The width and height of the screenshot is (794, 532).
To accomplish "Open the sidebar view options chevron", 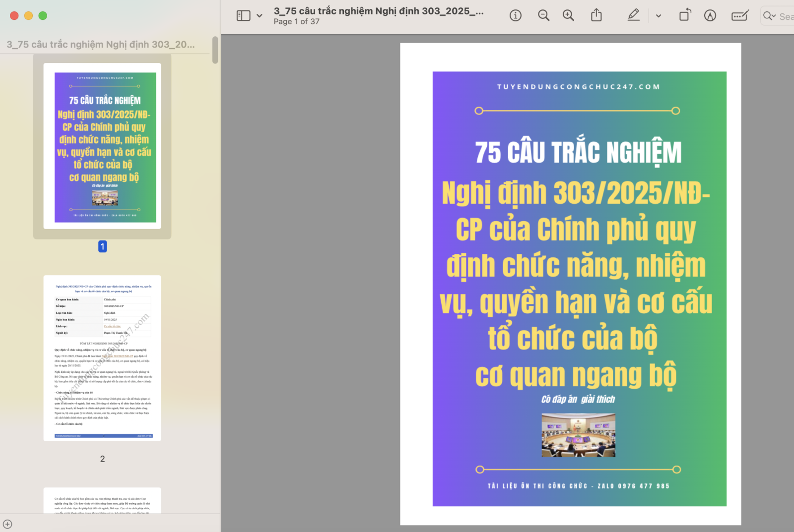I will click(260, 16).
